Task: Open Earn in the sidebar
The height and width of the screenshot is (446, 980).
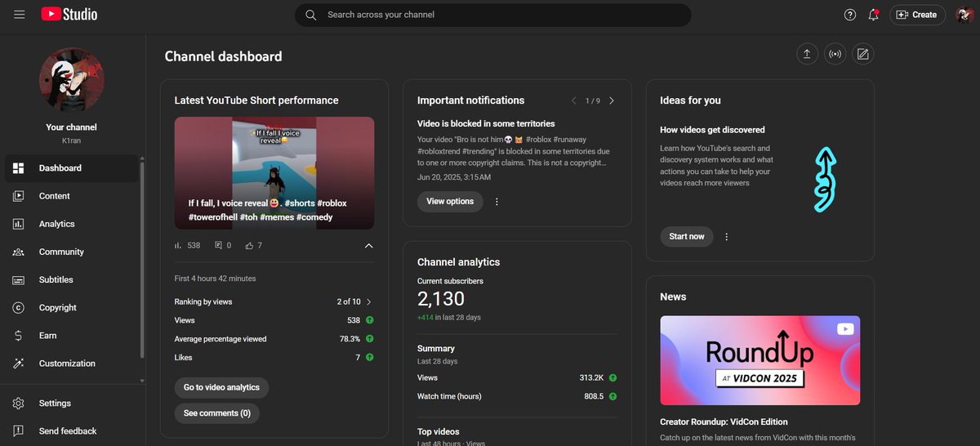Action: [71, 336]
